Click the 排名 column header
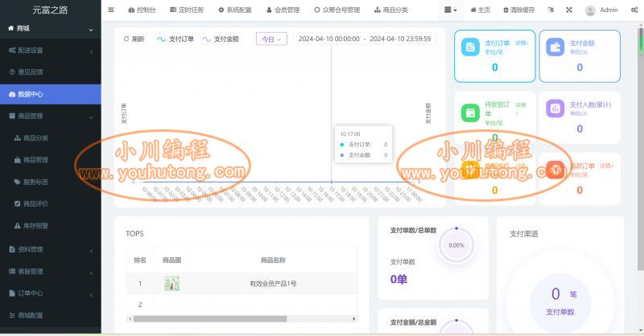This screenshot has height=336, width=644. click(140, 260)
